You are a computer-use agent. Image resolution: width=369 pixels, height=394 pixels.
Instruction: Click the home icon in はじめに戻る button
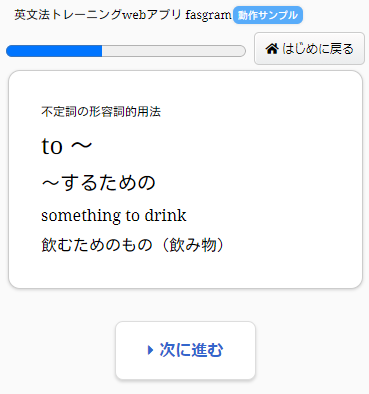click(x=272, y=49)
